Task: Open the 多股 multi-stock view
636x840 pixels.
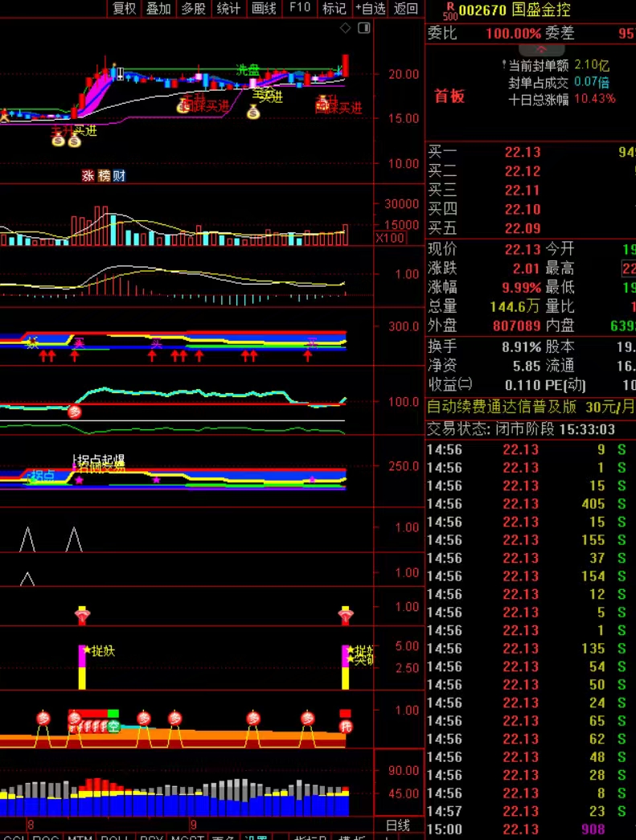Action: tap(194, 9)
